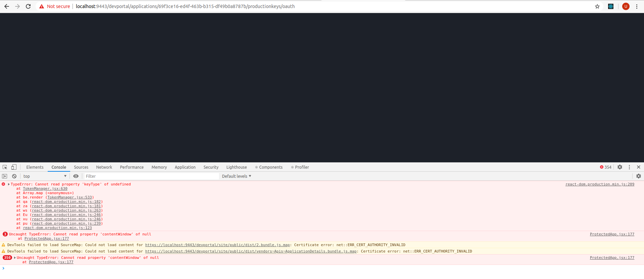Switch to the Security tab
644x279 pixels.
coord(211,167)
